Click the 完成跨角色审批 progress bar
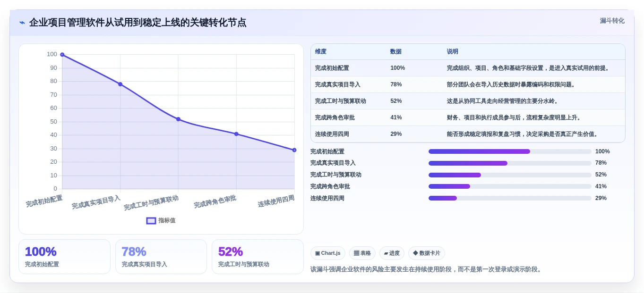644x293 pixels. pyautogui.click(x=510, y=186)
